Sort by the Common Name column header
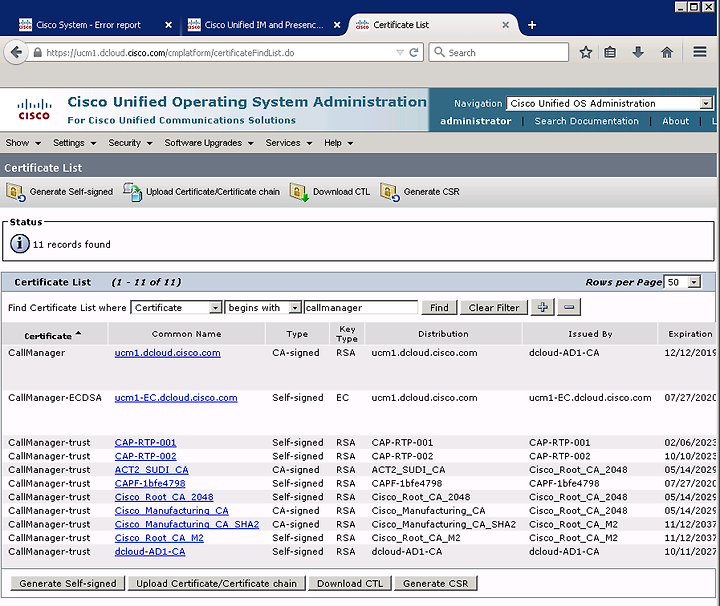This screenshot has height=606, width=720. (x=186, y=334)
